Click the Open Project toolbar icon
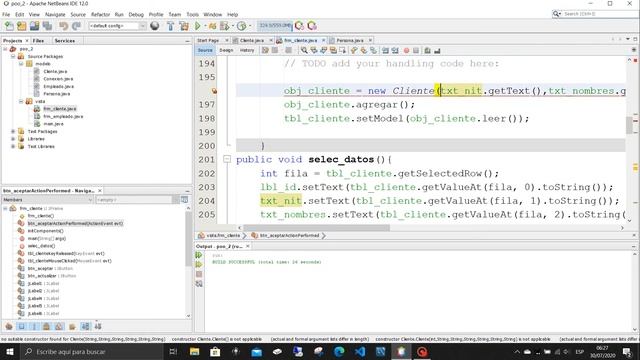 (34, 26)
